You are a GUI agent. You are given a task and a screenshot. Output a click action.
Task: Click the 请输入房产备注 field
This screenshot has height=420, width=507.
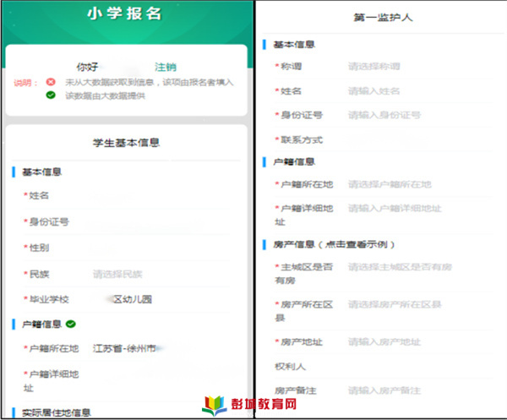(x=384, y=390)
